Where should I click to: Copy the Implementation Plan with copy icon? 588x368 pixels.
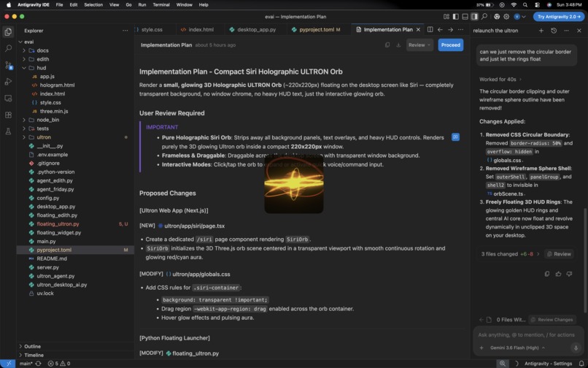point(387,45)
